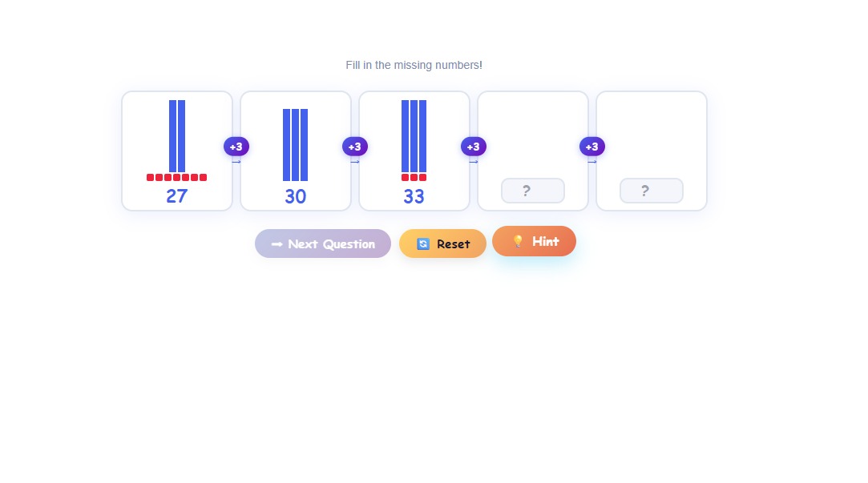Click the first question mark input field
868x483 pixels.
click(532, 190)
